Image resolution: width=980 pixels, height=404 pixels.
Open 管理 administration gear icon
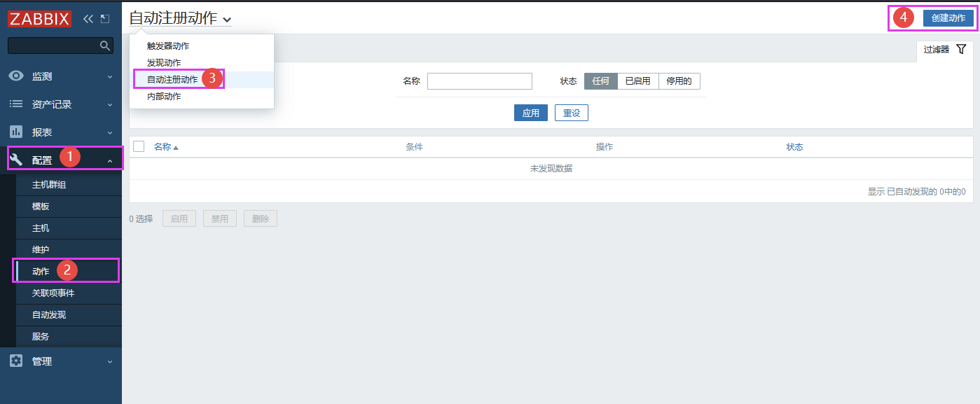coord(16,361)
